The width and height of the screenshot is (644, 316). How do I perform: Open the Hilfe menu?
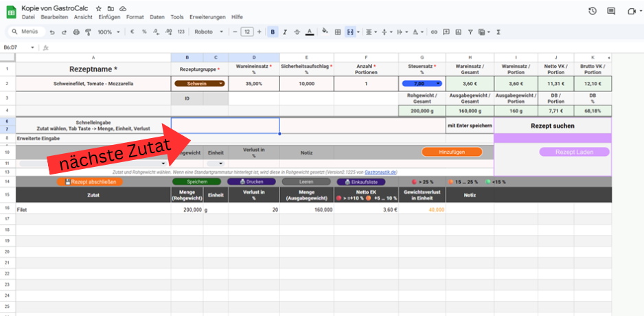click(x=237, y=17)
